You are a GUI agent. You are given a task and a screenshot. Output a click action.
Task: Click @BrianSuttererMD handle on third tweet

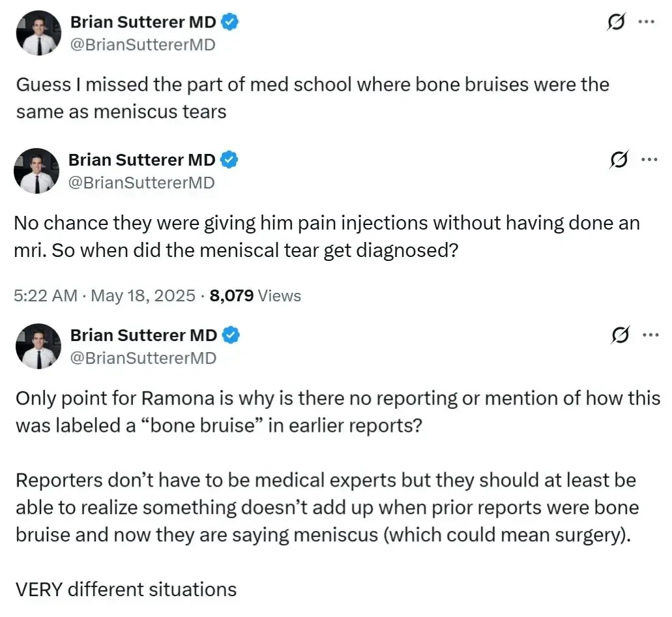(x=143, y=358)
